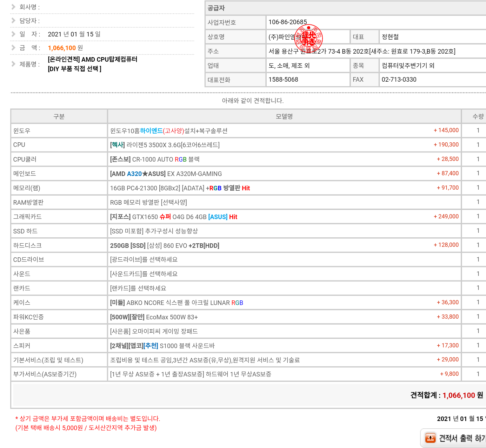Viewport: 486px width, 448px height.
Task: Click the EX A320M-GAMING motherboard model
Action: (x=166, y=174)
